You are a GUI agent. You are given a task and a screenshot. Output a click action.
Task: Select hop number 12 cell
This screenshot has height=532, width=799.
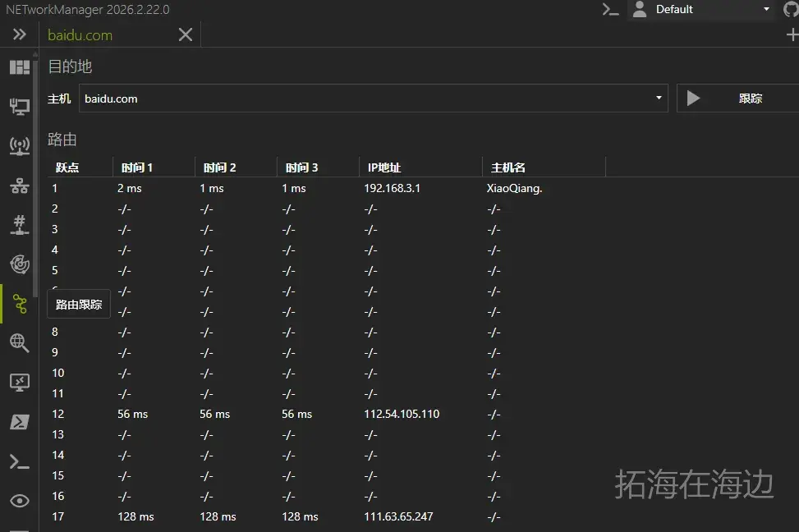[58, 414]
